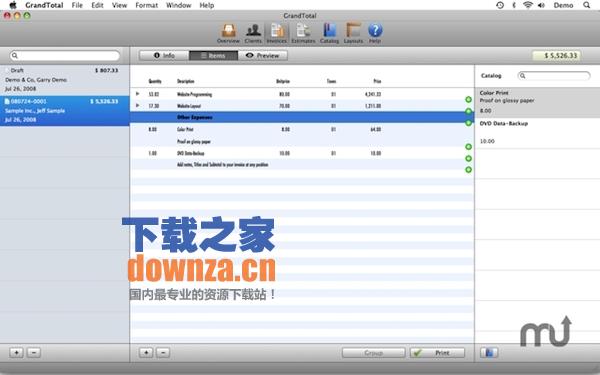This screenshot has height=375, width=600.
Task: Open the Layouts toolbar section
Action: 353,34
